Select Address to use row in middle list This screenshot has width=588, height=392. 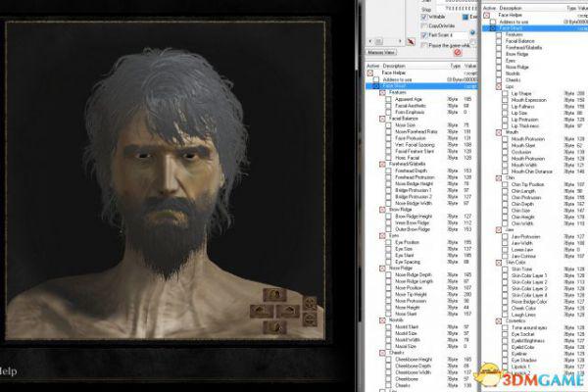pos(421,79)
